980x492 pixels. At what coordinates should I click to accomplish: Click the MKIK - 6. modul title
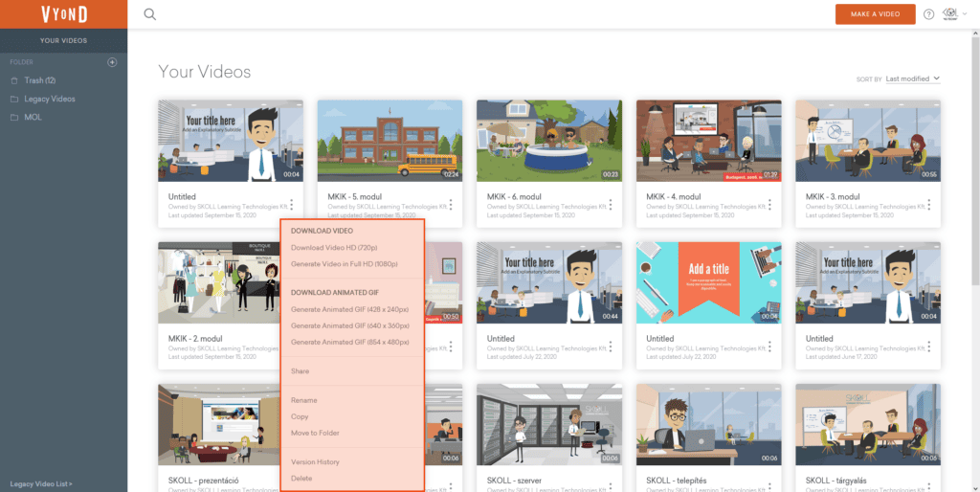pos(514,196)
